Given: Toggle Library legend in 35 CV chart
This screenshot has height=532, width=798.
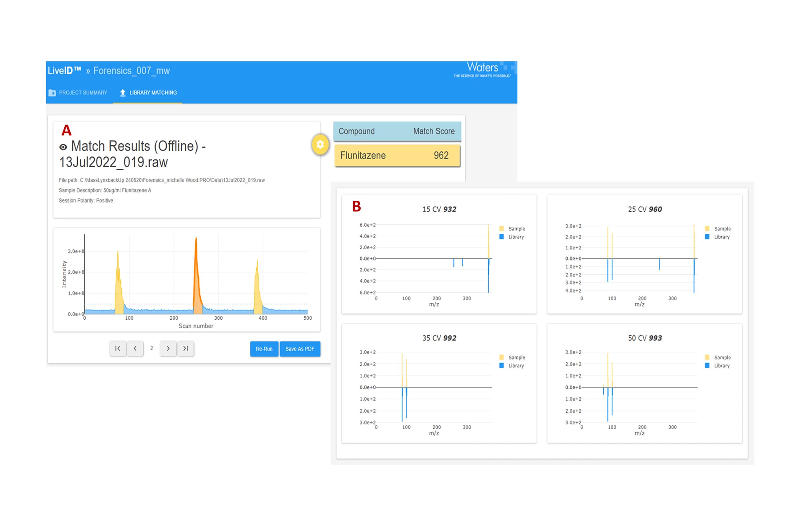Looking at the screenshot, I should pyautogui.click(x=512, y=366).
